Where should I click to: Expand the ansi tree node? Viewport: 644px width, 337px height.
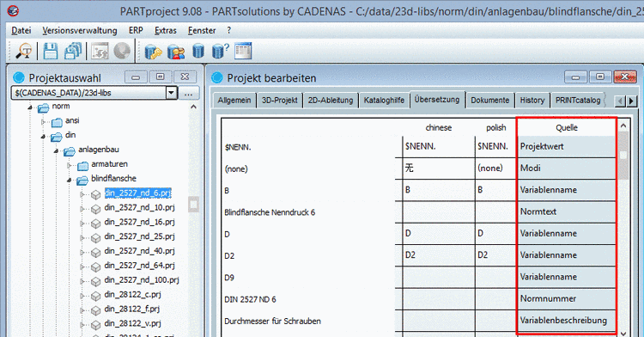[x=43, y=122]
